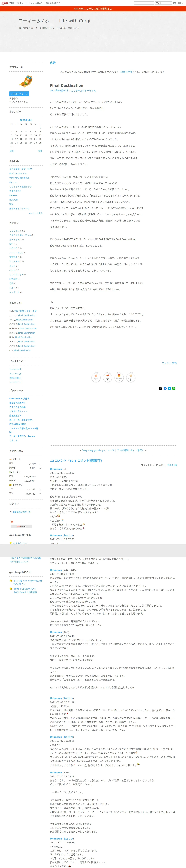This screenshot has height=868, width=186.
Task: Open the ウェブ search scope dropdown
Action: (x=164, y=3)
